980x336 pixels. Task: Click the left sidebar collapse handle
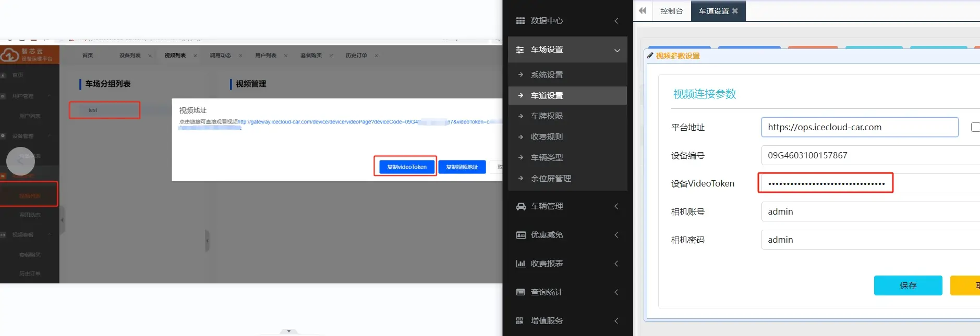(x=62, y=220)
